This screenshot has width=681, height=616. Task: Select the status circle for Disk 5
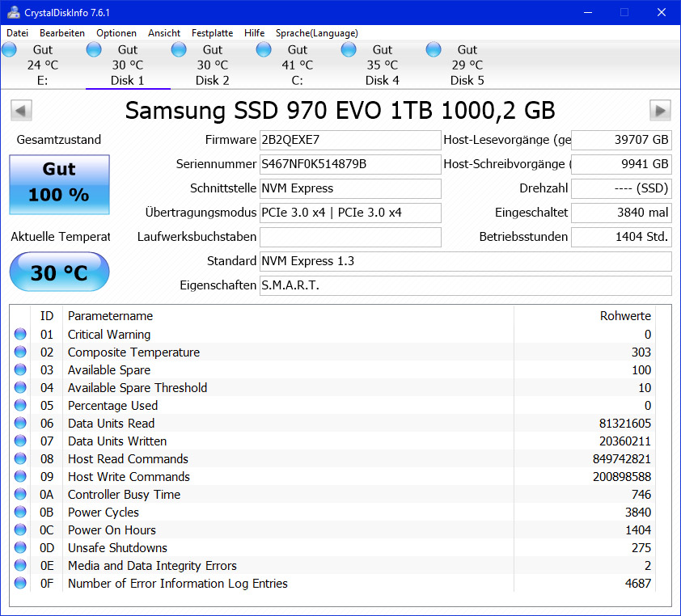click(x=433, y=49)
